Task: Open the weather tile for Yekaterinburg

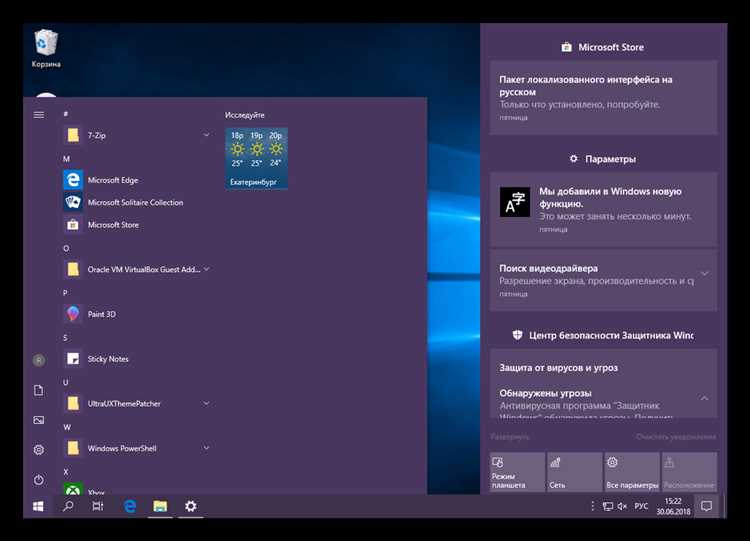Action: [256, 158]
